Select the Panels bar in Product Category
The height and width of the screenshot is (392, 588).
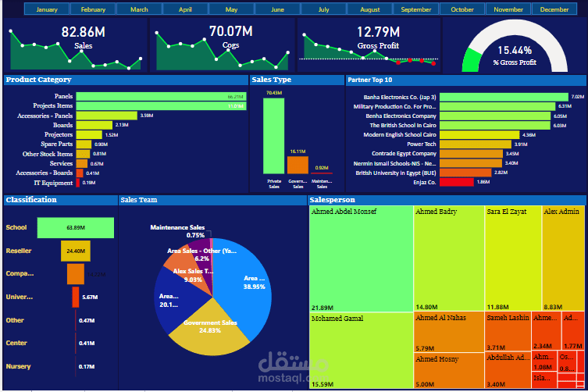(161, 96)
